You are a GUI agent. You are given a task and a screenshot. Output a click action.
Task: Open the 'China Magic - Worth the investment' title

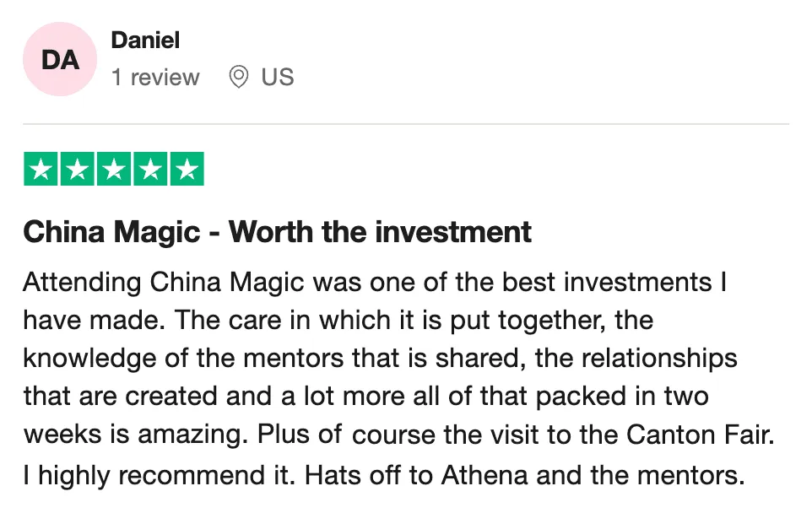(278, 231)
